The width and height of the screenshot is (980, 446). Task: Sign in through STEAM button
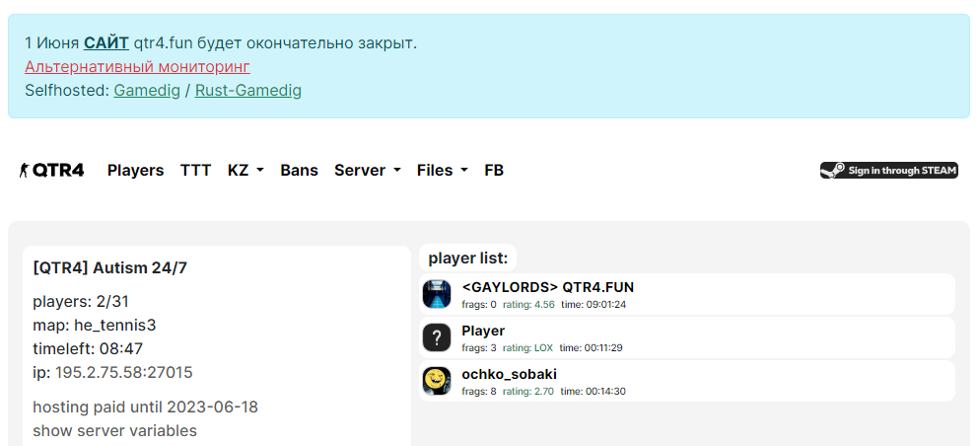click(x=888, y=170)
